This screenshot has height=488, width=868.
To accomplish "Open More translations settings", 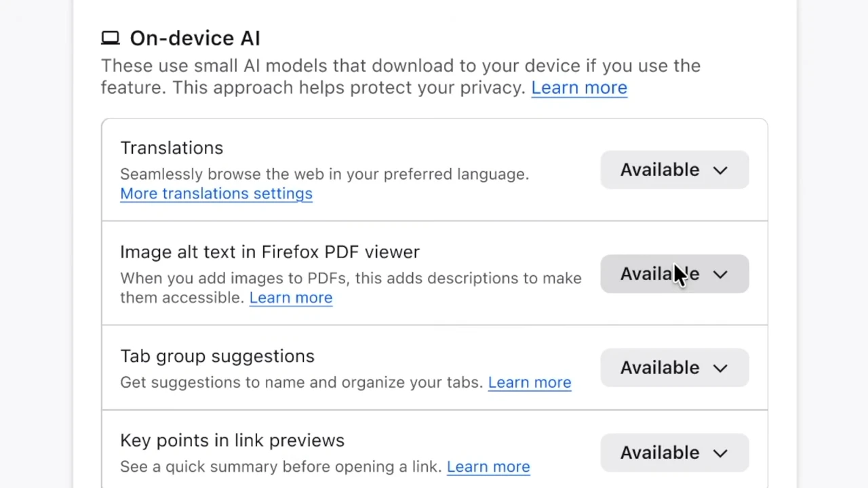I will [216, 193].
